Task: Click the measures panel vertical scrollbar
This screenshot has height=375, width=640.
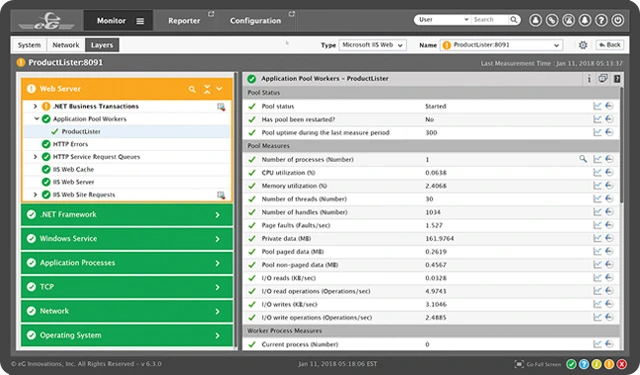Action: point(621,145)
